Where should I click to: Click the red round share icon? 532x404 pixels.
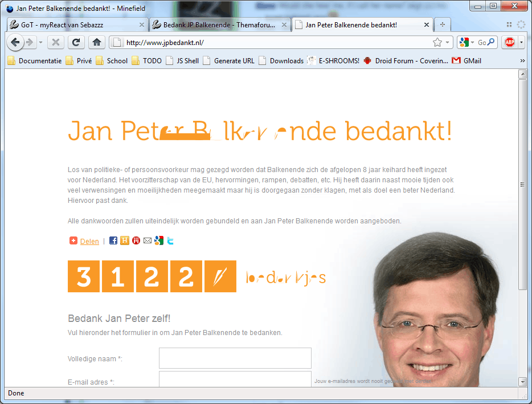[x=136, y=240]
